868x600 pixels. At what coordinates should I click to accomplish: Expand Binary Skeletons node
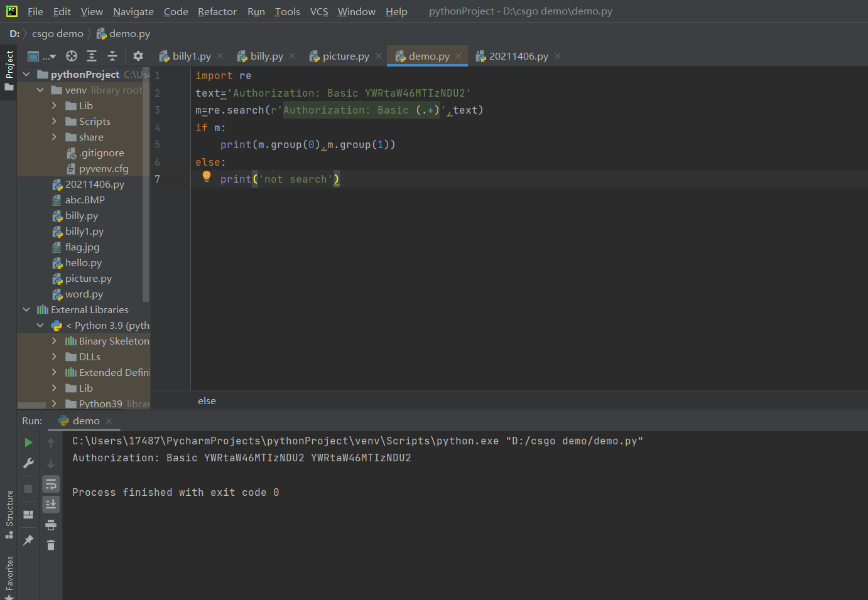coord(54,341)
